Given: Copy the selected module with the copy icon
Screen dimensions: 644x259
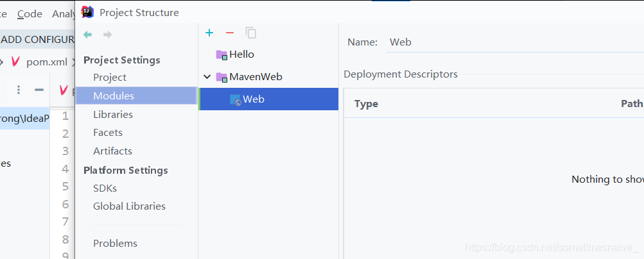Looking at the screenshot, I should click(x=251, y=33).
